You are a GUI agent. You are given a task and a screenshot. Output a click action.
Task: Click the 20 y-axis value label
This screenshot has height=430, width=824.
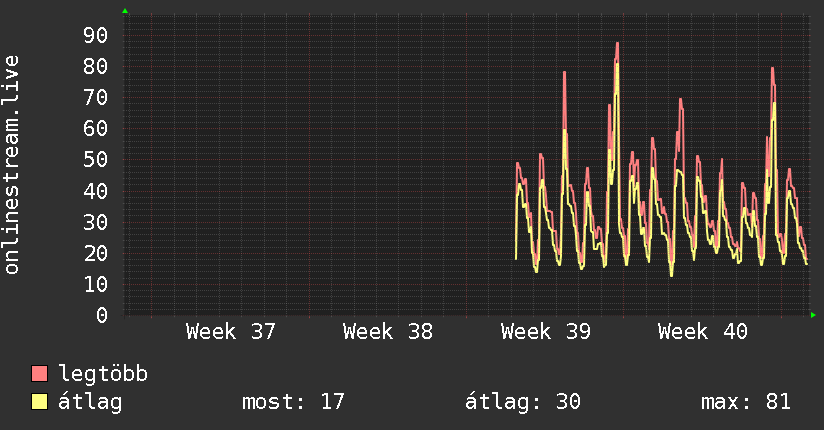[x=96, y=253]
